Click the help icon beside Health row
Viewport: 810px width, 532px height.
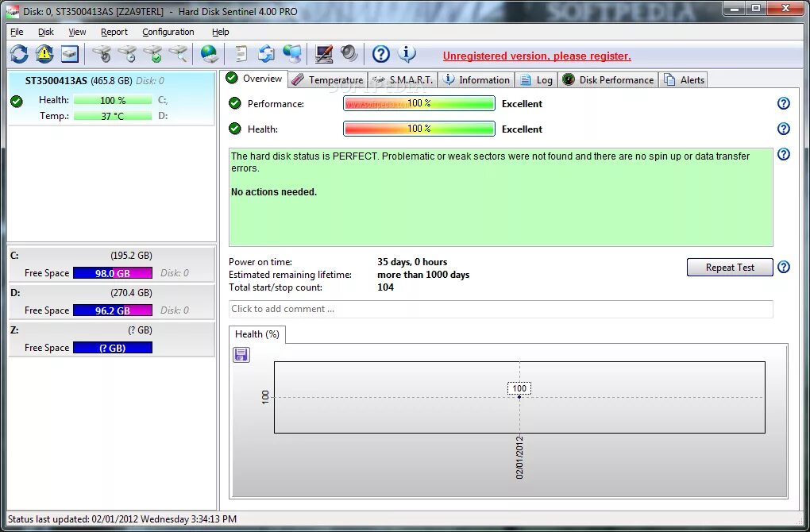pyautogui.click(x=784, y=129)
